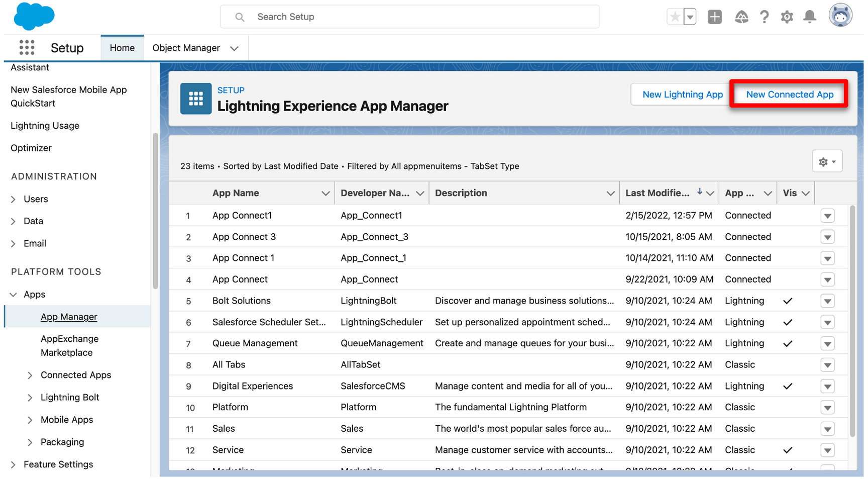Click inside the Search Setup field
Viewport: 868px width, 479px height.
click(409, 17)
